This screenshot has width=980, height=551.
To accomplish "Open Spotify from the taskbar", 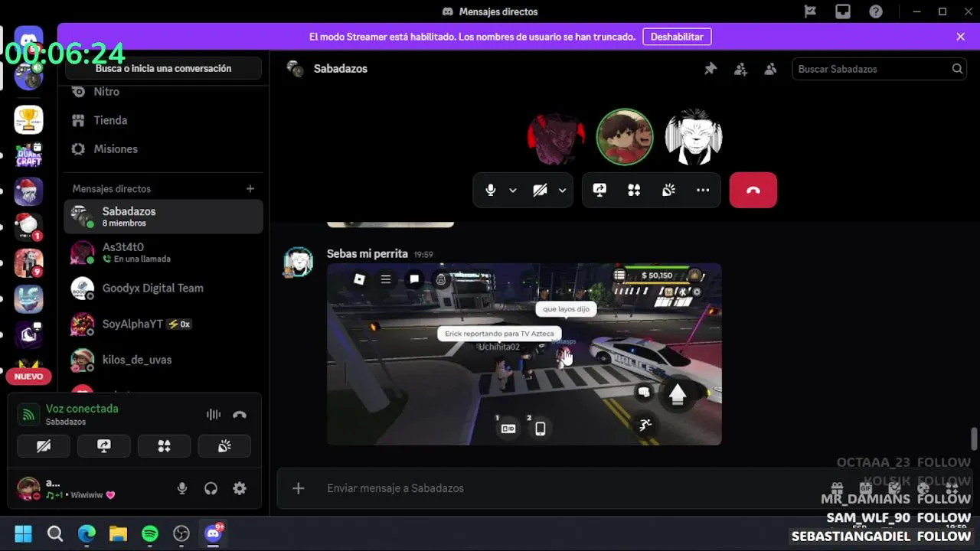I will tap(150, 533).
